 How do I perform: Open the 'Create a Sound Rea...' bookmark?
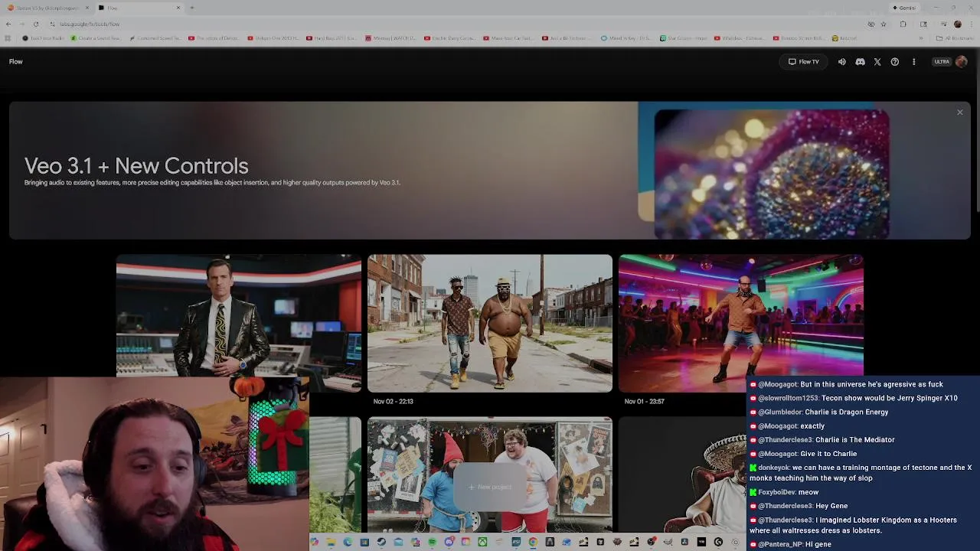click(96, 37)
